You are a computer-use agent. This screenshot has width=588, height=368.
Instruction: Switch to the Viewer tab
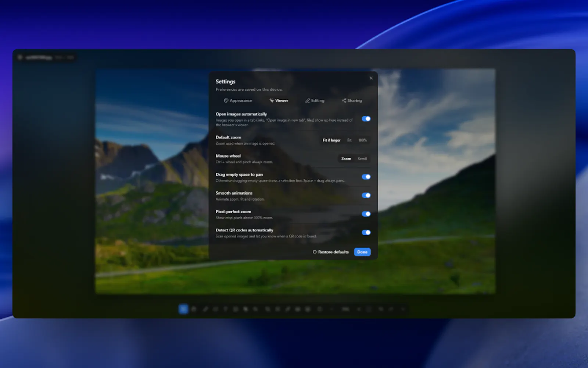tap(279, 100)
